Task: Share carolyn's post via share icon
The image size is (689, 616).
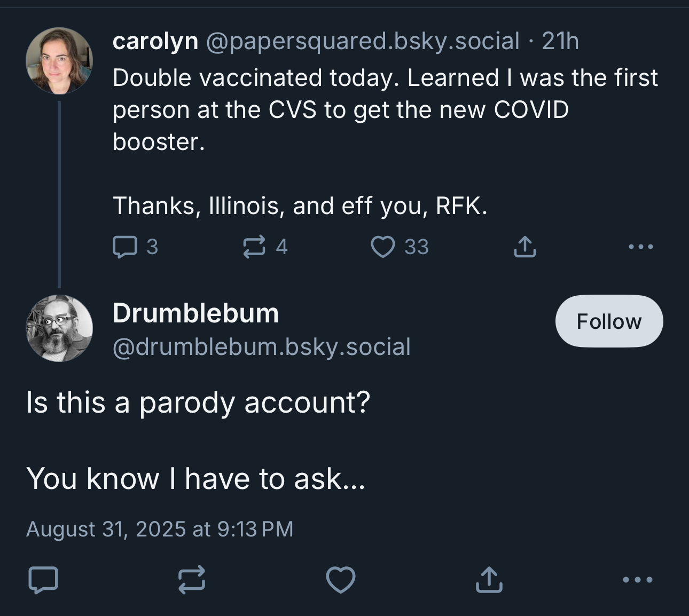Action: coord(524,247)
